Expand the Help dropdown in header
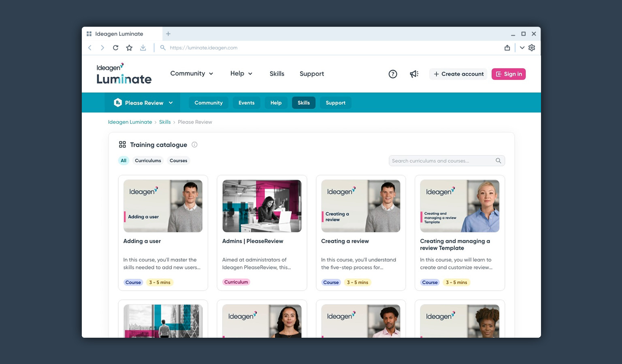This screenshot has width=622, height=364. [241, 74]
